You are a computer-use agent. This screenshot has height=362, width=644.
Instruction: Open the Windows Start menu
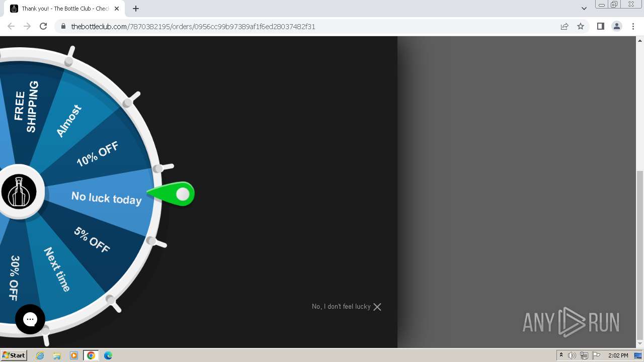pyautogui.click(x=14, y=355)
